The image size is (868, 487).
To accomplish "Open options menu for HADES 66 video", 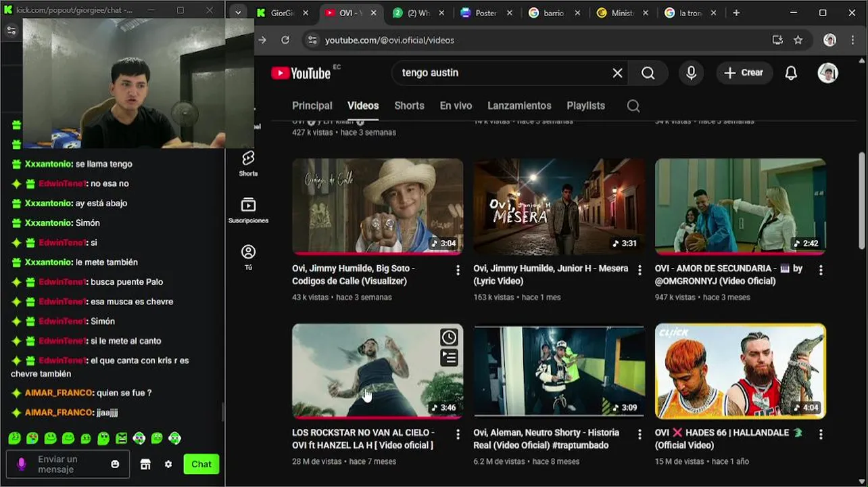I will pos(821,434).
